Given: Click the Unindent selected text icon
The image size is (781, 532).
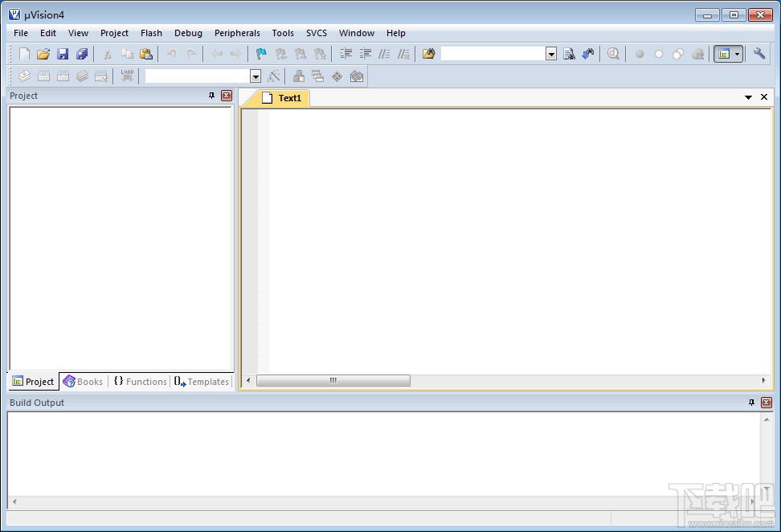Looking at the screenshot, I should tap(365, 54).
